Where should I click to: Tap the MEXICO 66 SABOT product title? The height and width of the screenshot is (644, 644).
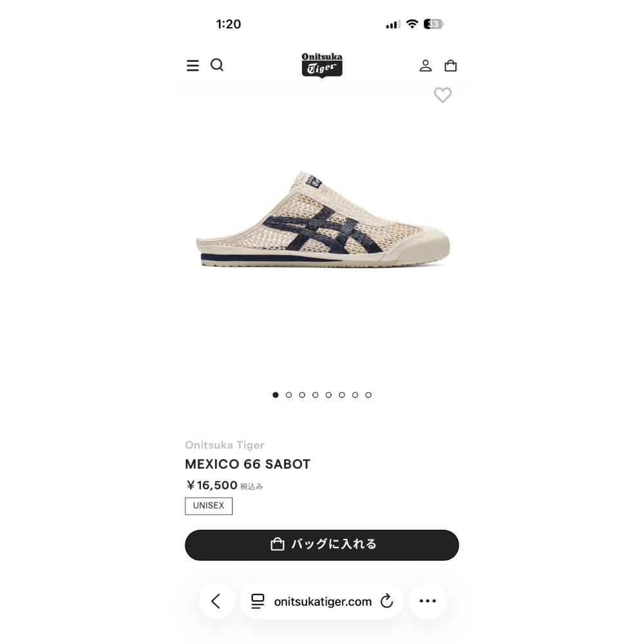pos(248,464)
